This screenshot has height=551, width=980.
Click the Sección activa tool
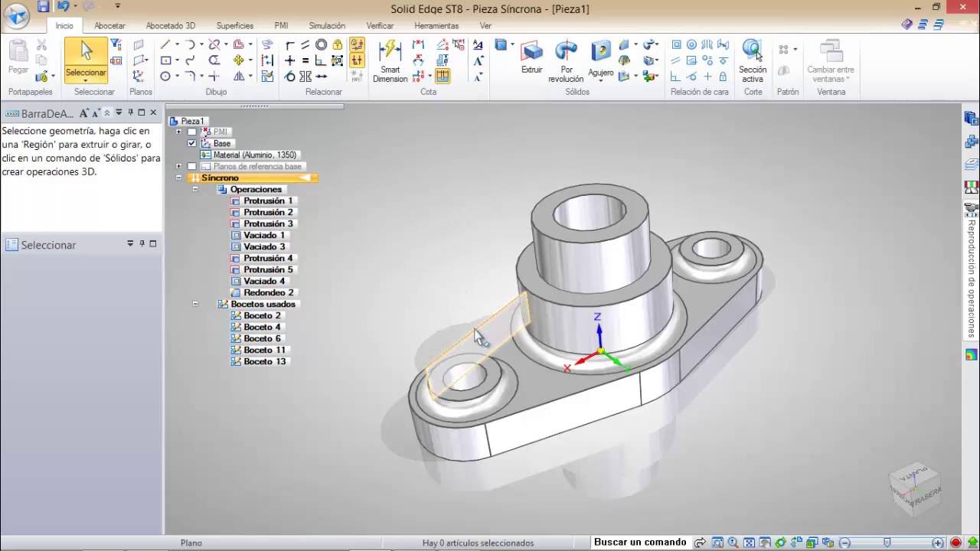pos(753,61)
